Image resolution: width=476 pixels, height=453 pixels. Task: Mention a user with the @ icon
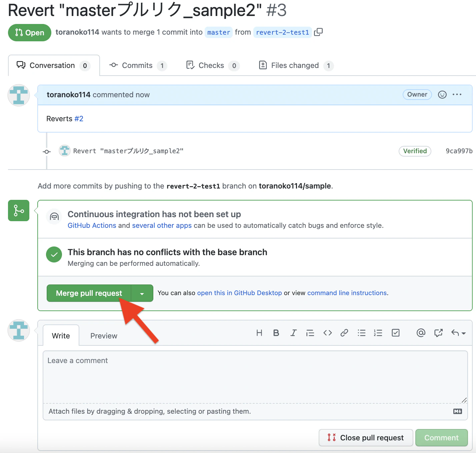click(x=421, y=333)
